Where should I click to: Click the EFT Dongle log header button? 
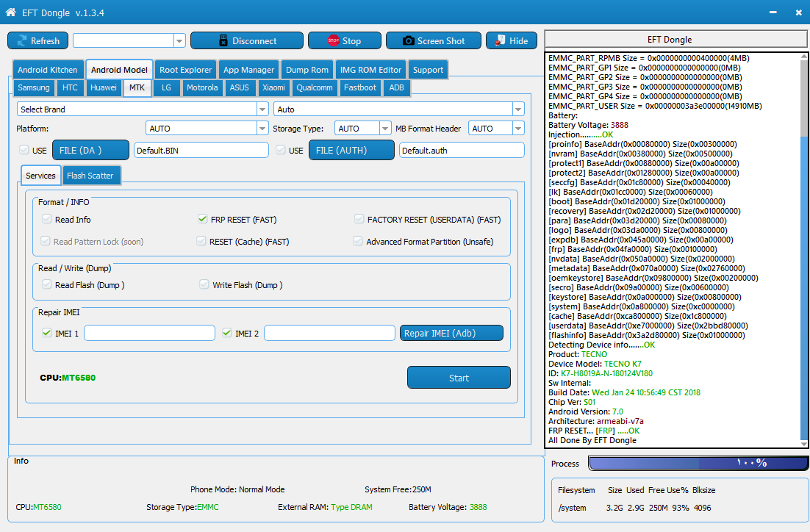(x=675, y=39)
